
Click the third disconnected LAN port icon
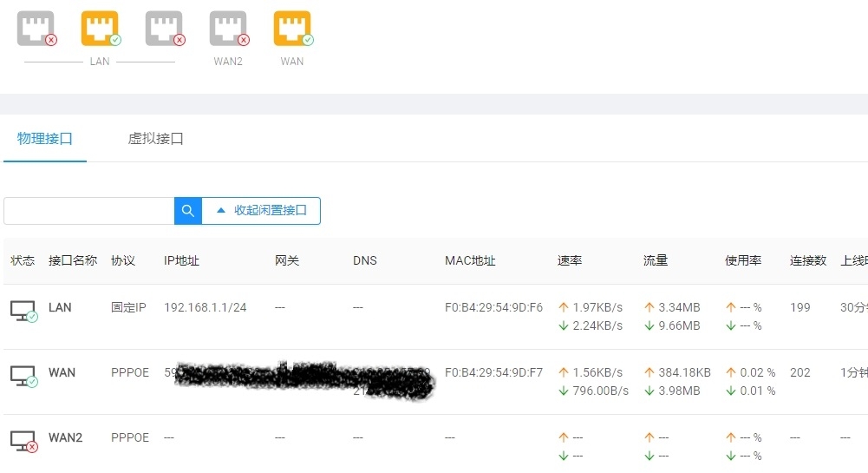pos(165,29)
